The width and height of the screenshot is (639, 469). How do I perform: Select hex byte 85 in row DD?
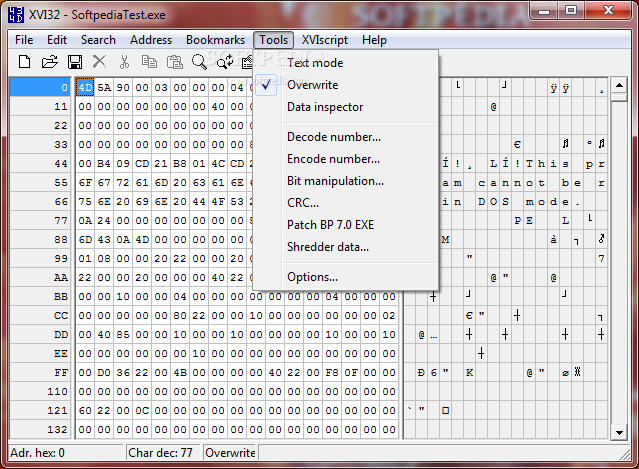coord(123,335)
